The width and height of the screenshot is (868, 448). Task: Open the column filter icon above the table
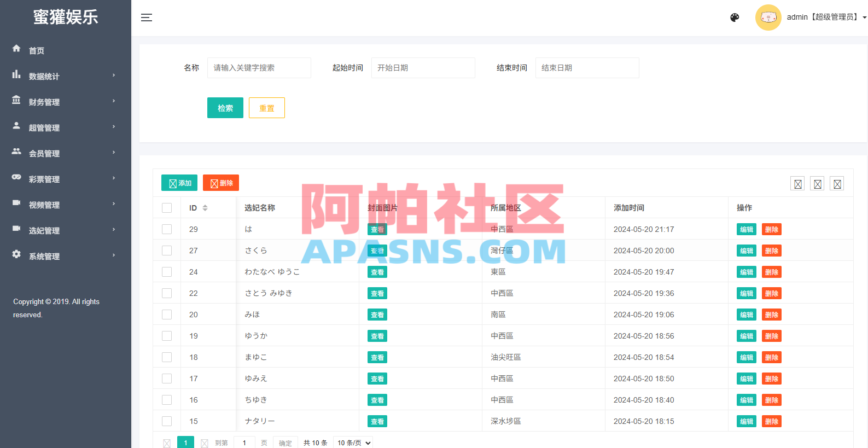click(x=797, y=184)
